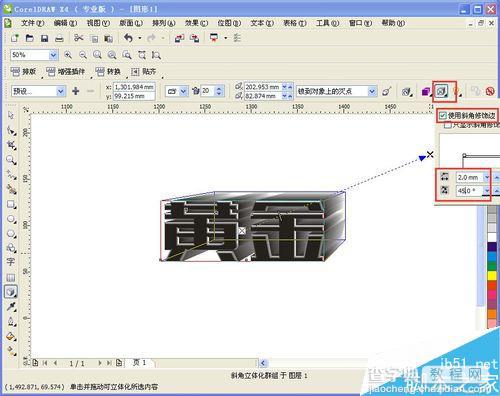This screenshot has width=500, height=396.
Task: Select the Rectangle tool
Action: tap(11, 204)
